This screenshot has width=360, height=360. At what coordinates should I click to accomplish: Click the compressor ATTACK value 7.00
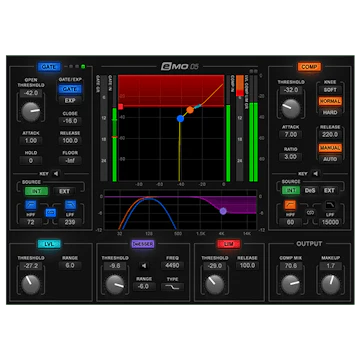click(x=291, y=134)
